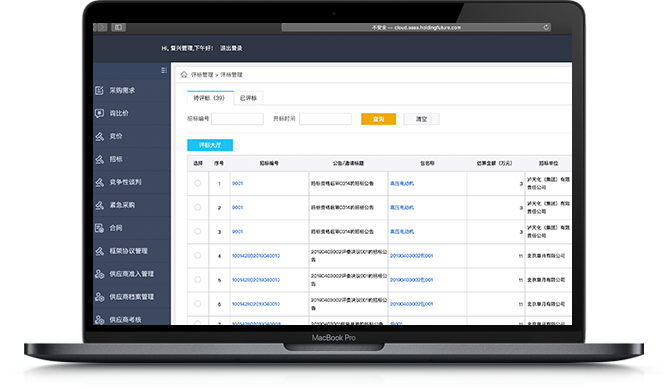This screenshot has width=668, height=390.
Task: Select the radio button for row 2
Action: tap(198, 208)
